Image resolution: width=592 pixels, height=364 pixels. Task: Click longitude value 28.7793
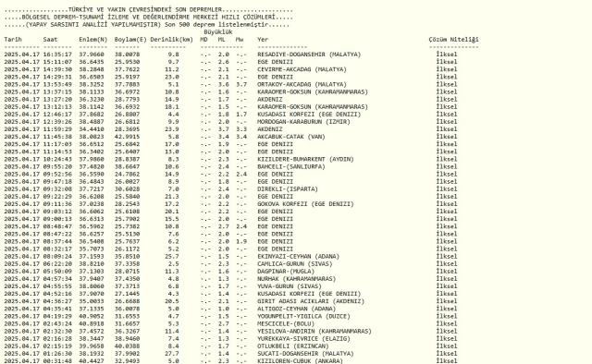(127, 99)
